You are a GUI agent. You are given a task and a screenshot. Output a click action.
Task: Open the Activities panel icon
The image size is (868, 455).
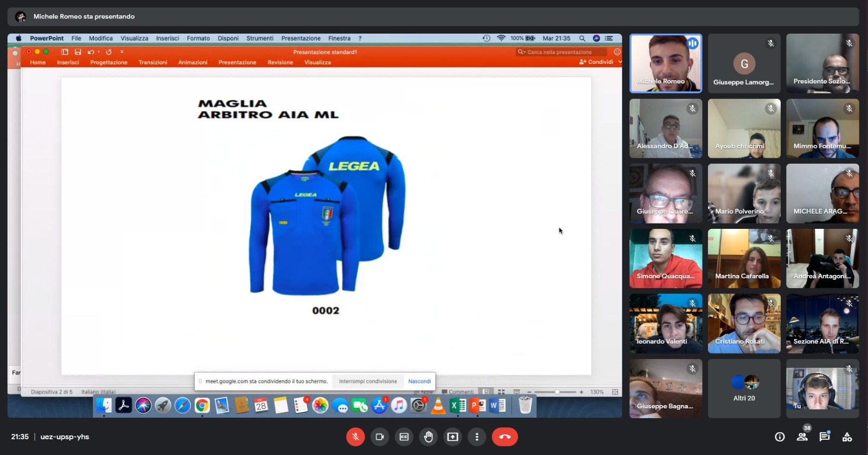pos(847,437)
